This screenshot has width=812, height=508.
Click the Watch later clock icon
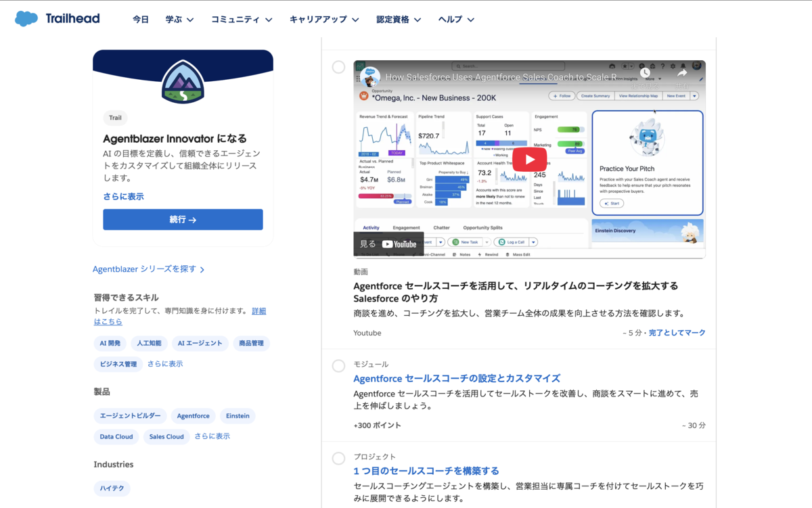pos(645,73)
